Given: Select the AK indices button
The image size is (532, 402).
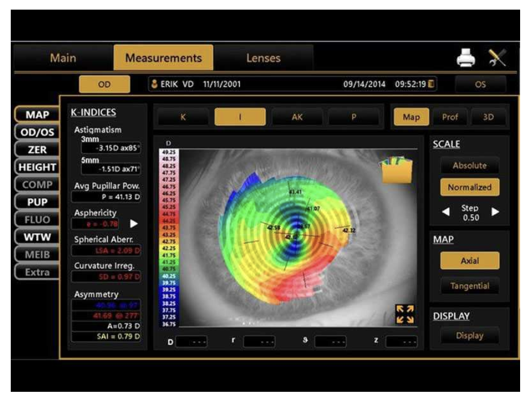Looking at the screenshot, I should point(297,117).
